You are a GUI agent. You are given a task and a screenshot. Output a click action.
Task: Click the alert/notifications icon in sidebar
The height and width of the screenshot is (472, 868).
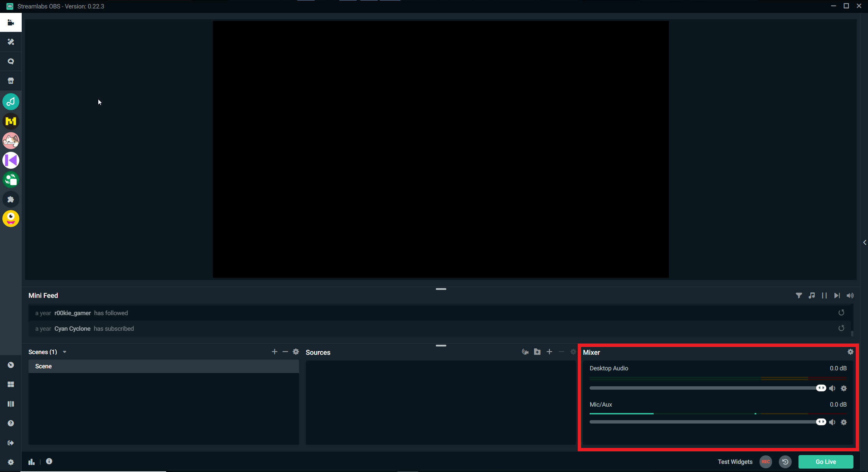pos(11,61)
